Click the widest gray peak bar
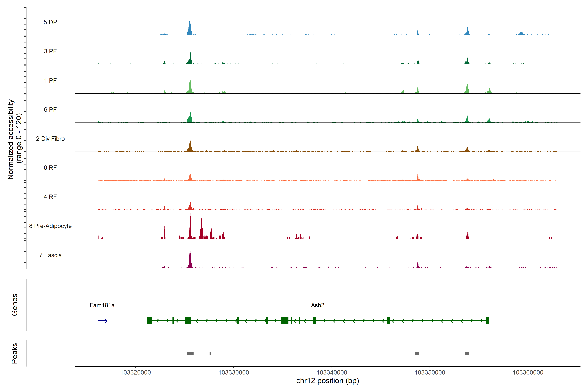Image resolution: width=588 pixels, height=392 pixels. (190, 353)
